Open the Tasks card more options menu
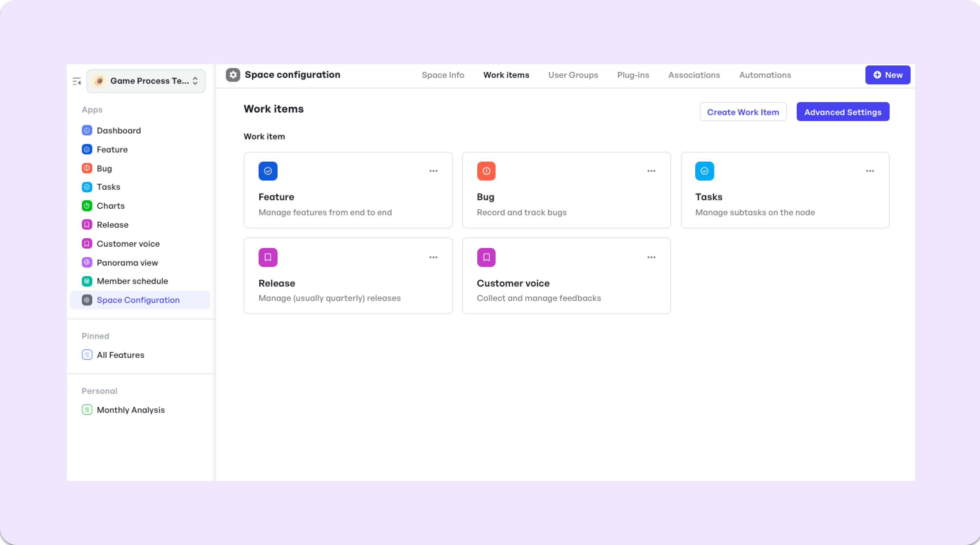This screenshot has height=545, width=980. point(870,171)
